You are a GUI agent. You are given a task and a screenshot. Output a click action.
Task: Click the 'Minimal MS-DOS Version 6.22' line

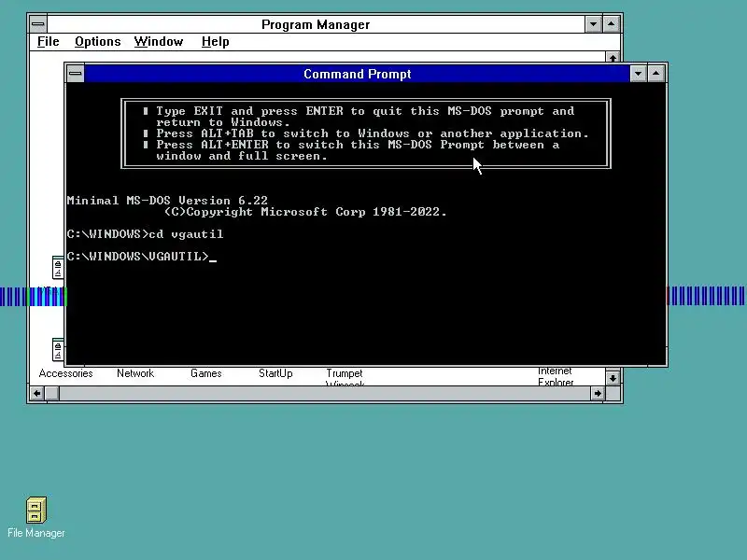[x=167, y=201]
